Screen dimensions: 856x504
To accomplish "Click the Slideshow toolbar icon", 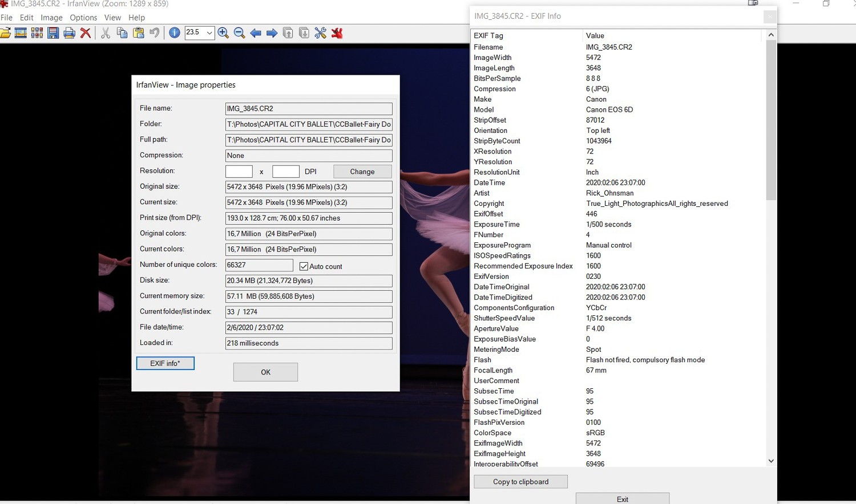I will [21, 33].
